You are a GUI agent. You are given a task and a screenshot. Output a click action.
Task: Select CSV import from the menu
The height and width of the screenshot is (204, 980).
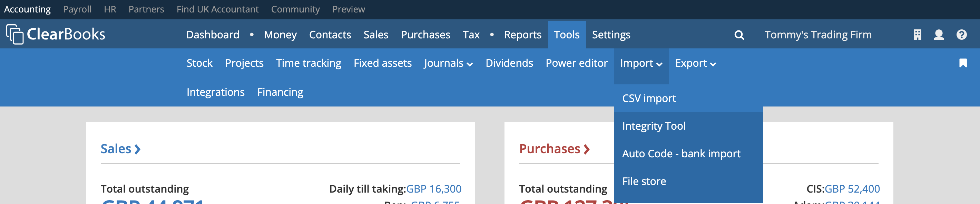click(x=688, y=99)
